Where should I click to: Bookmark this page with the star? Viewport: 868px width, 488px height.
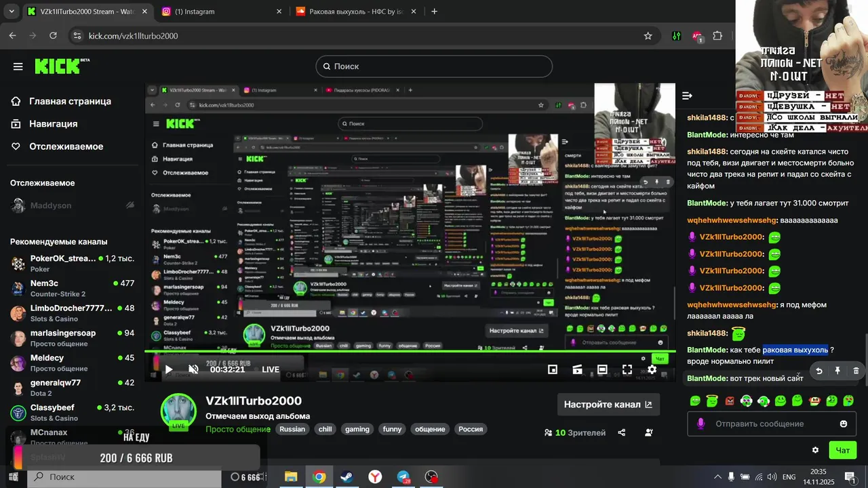[648, 36]
